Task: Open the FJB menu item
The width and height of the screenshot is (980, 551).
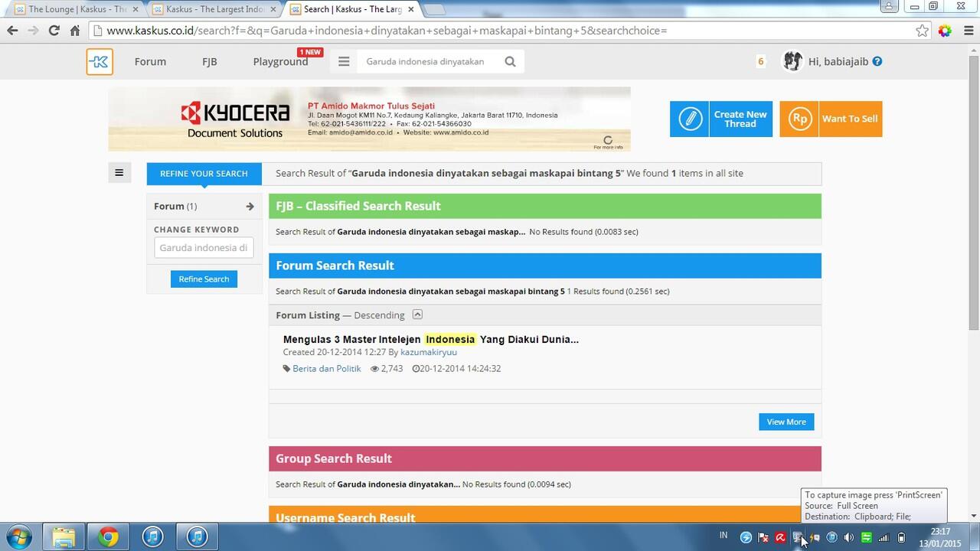Action: click(210, 62)
